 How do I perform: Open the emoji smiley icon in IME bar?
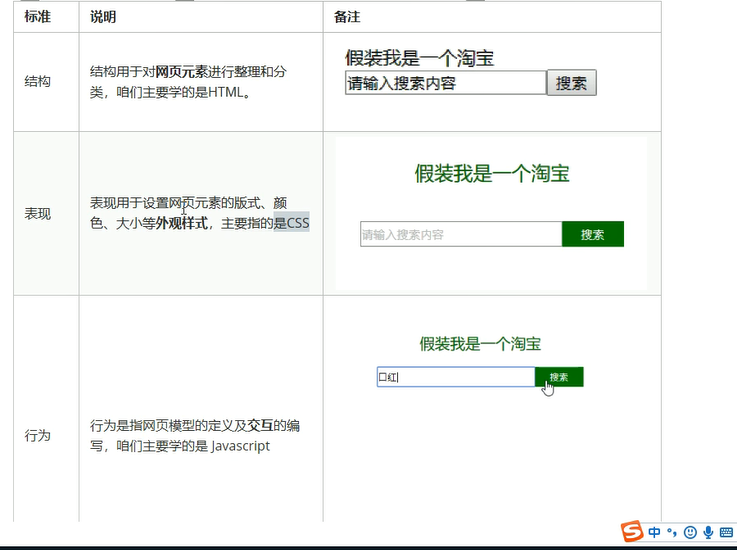(690, 532)
